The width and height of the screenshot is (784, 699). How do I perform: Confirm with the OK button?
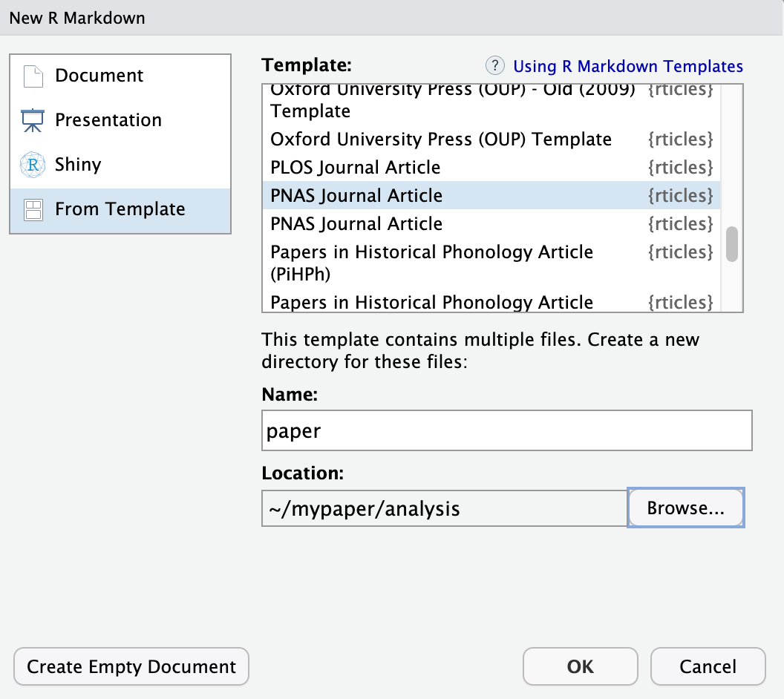pos(580,666)
